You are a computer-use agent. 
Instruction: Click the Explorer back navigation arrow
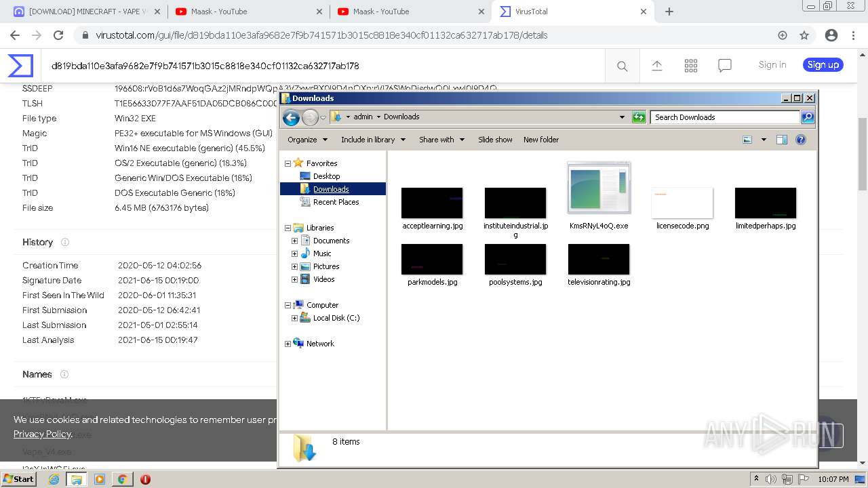point(291,118)
